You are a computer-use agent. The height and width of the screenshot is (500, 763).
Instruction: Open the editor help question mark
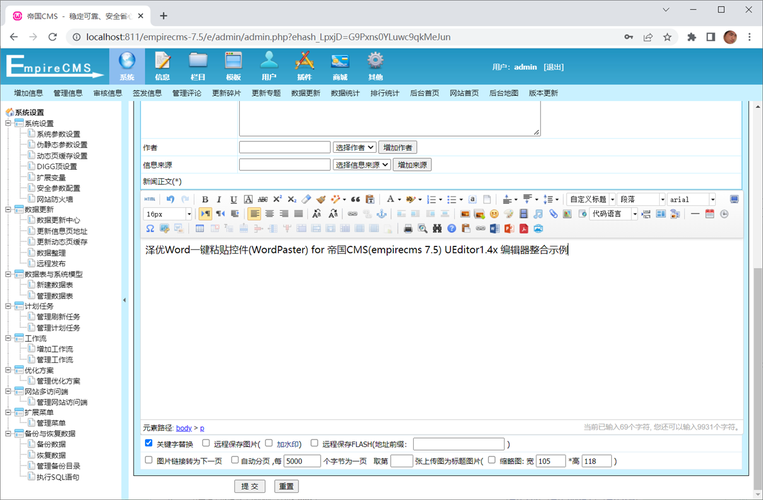(x=452, y=229)
